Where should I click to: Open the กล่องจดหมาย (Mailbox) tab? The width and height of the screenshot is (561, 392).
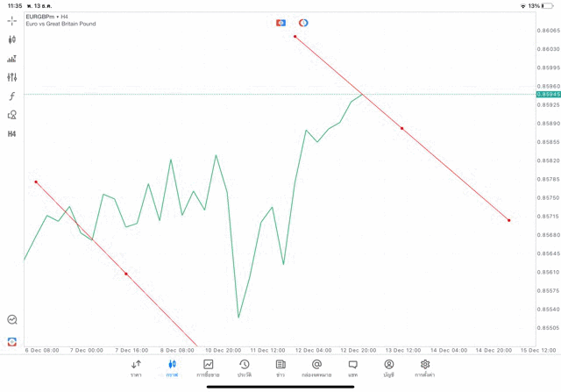tap(316, 367)
